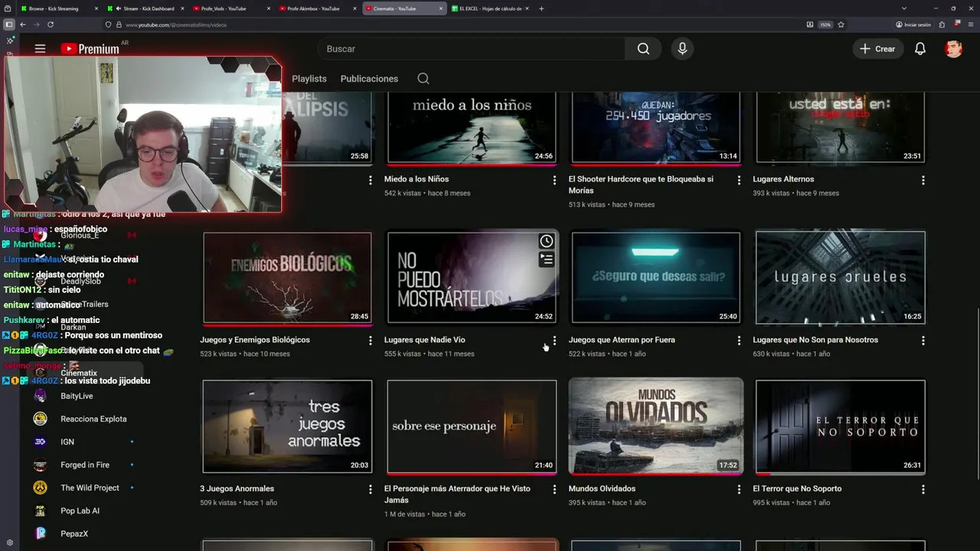Click the browser address bar URL

pos(176,24)
